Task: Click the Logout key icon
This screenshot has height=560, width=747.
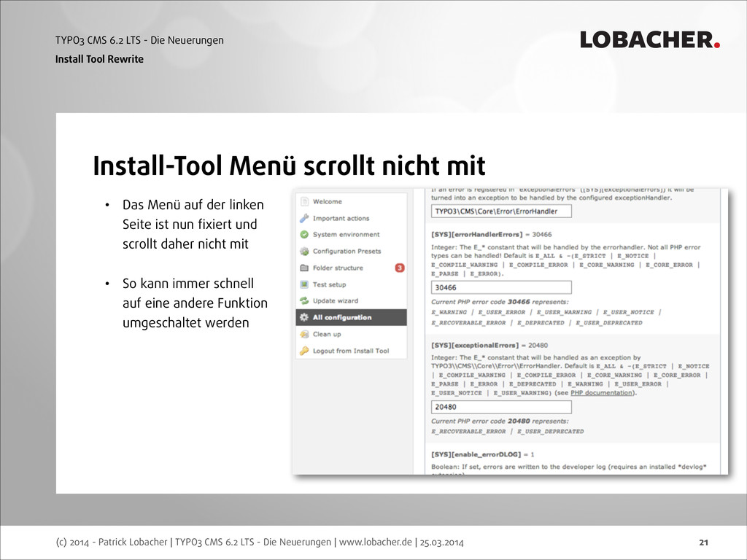Action: [304, 351]
